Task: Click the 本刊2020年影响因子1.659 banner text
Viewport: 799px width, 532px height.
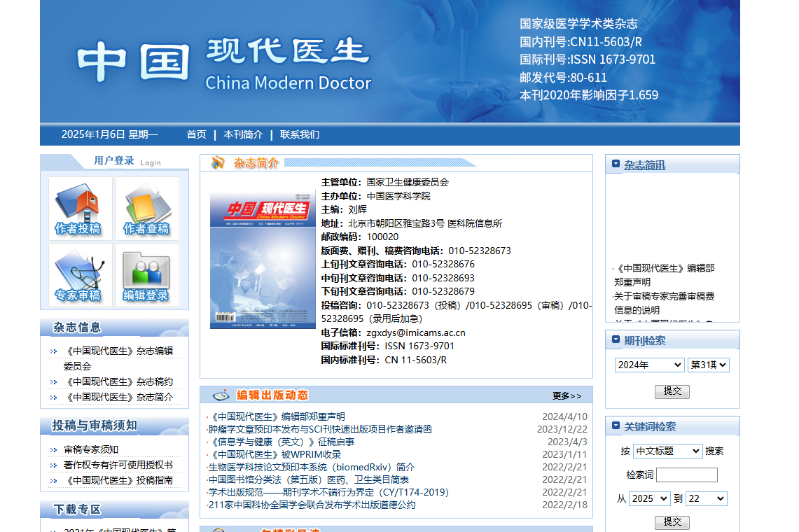Action: click(x=589, y=95)
